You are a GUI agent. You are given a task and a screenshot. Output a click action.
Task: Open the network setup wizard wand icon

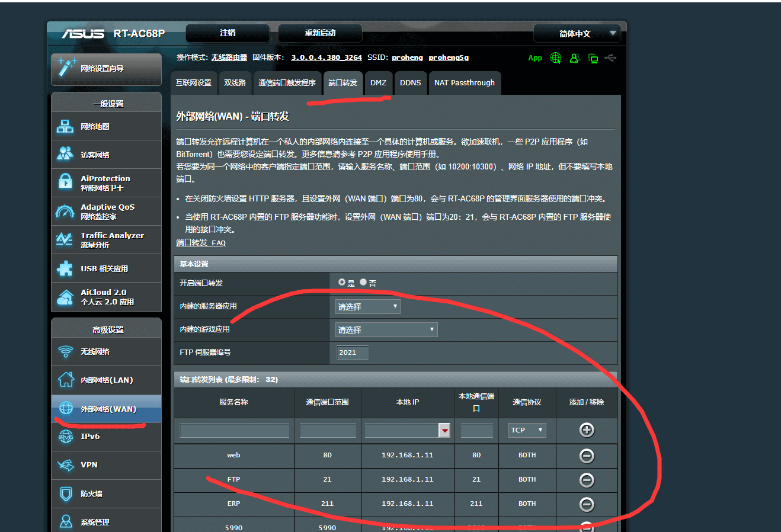(x=66, y=68)
